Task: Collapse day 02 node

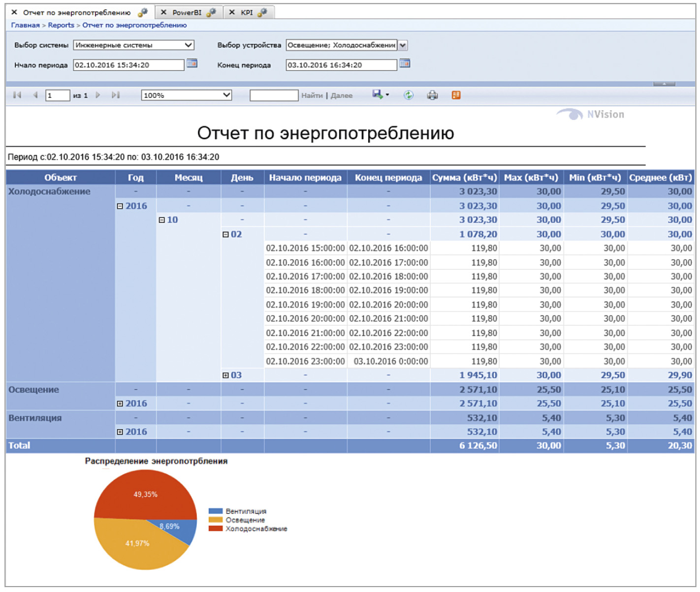Action: (225, 234)
